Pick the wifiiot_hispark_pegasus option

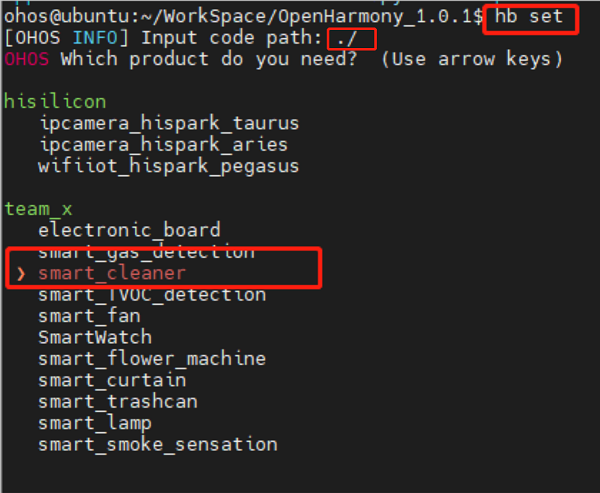tap(168, 166)
